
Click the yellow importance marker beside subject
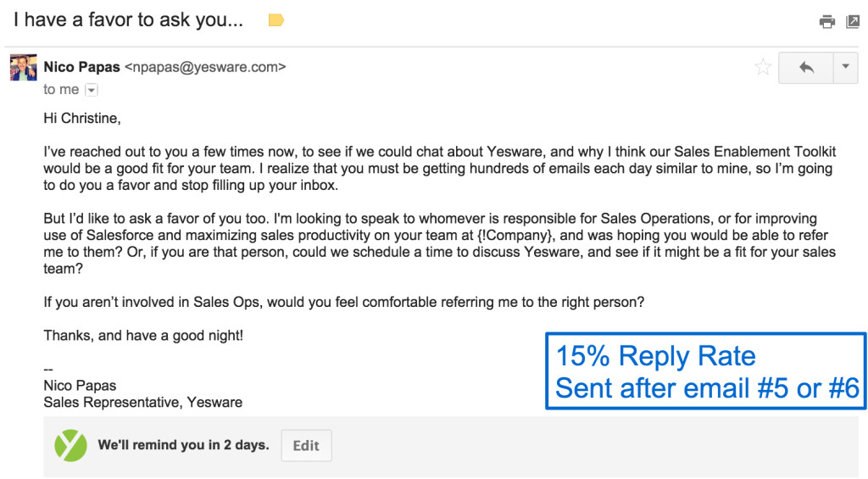(275, 20)
